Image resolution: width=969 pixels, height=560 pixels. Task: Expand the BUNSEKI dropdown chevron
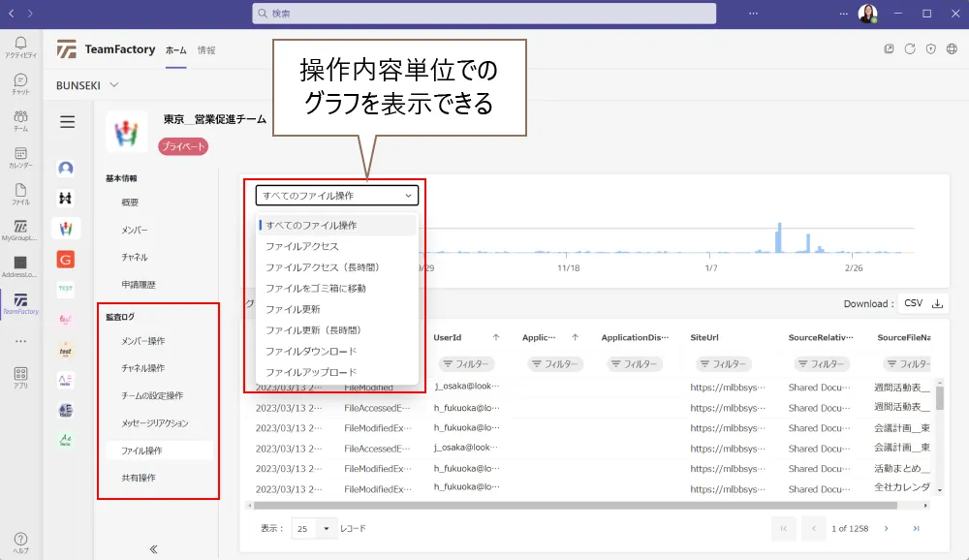[114, 85]
